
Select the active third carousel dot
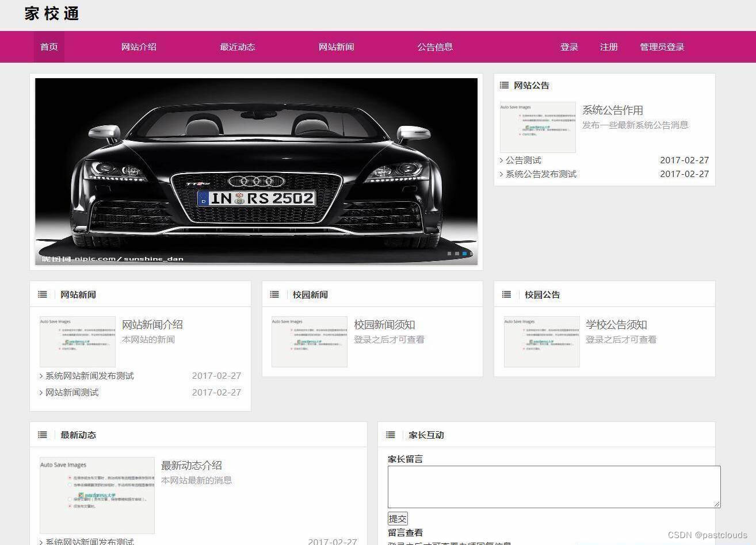464,254
